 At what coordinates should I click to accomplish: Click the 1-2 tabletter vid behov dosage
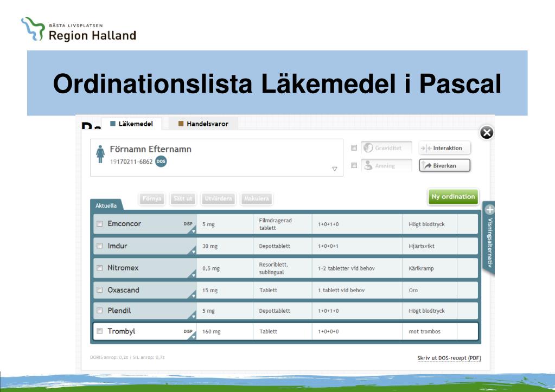[x=346, y=268]
